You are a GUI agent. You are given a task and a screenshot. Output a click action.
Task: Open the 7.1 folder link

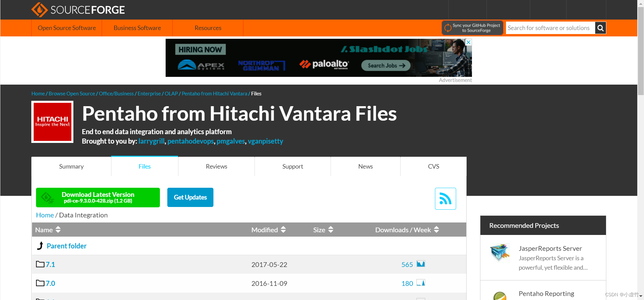click(50, 265)
